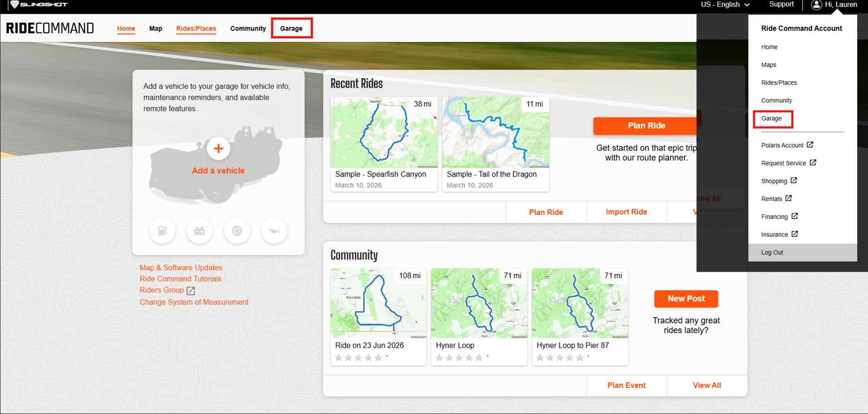Choose Rentals in account menu

coord(772,199)
